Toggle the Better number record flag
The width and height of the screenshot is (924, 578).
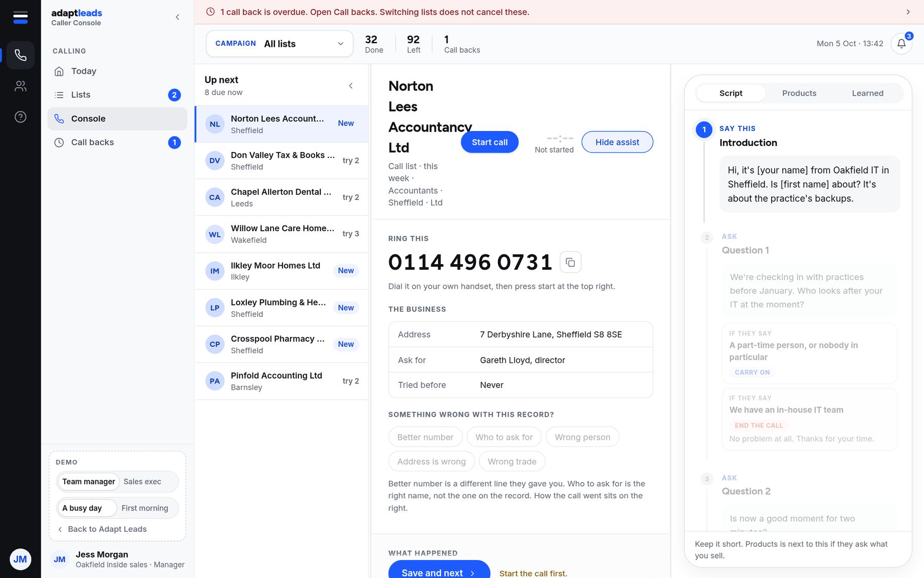[425, 437]
